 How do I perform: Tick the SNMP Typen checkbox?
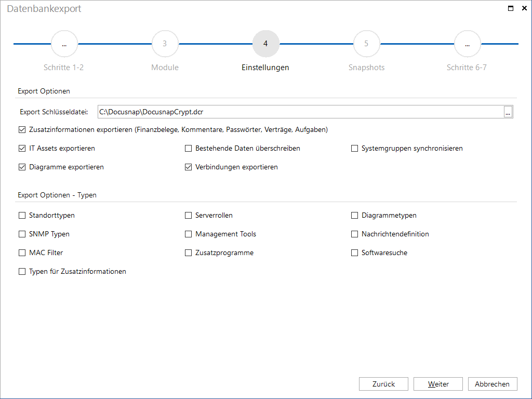coord(22,234)
